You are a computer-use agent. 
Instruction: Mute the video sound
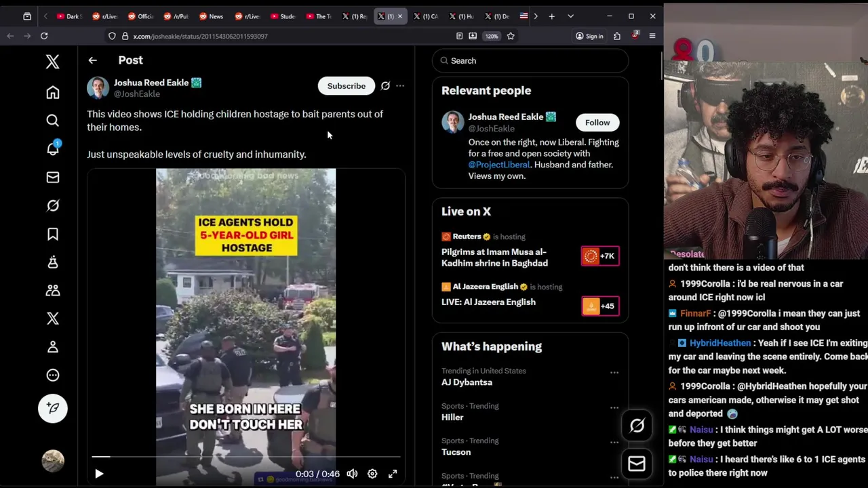pyautogui.click(x=352, y=474)
